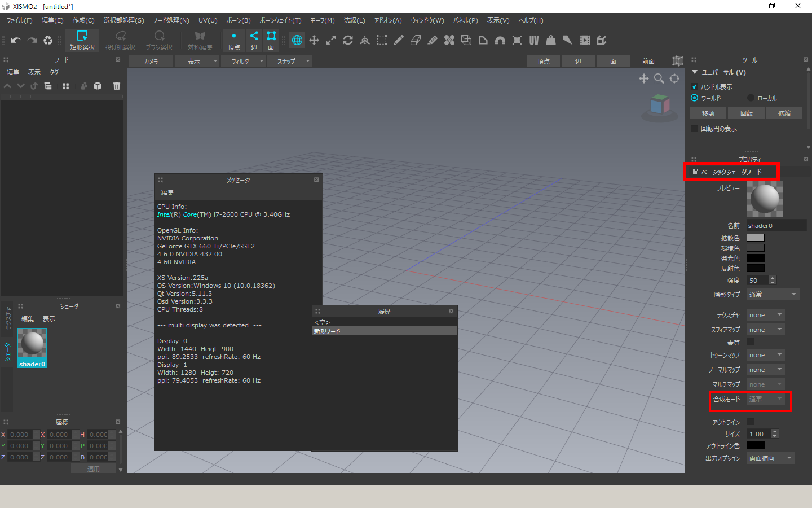Open the 対称編集 symmetry edit tool

tap(200, 41)
